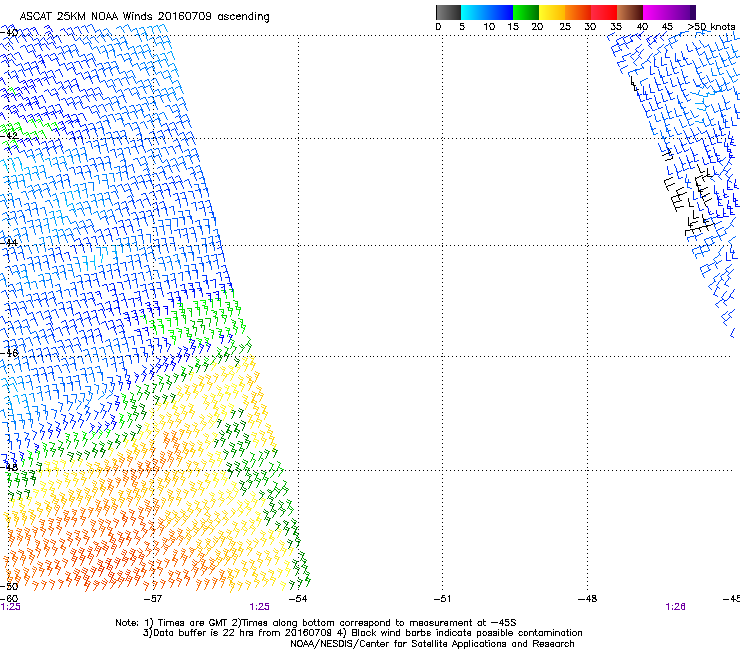Select the green 15–20 knots color segment

coord(526,12)
